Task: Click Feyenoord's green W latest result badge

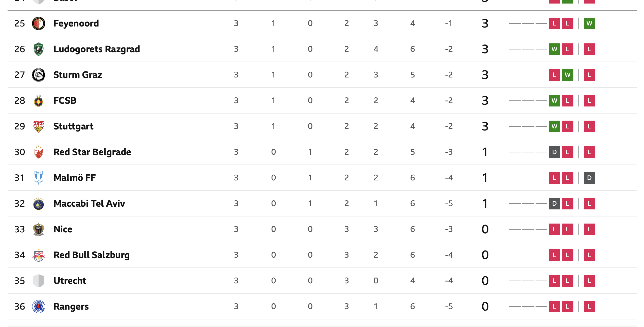Action: point(589,23)
